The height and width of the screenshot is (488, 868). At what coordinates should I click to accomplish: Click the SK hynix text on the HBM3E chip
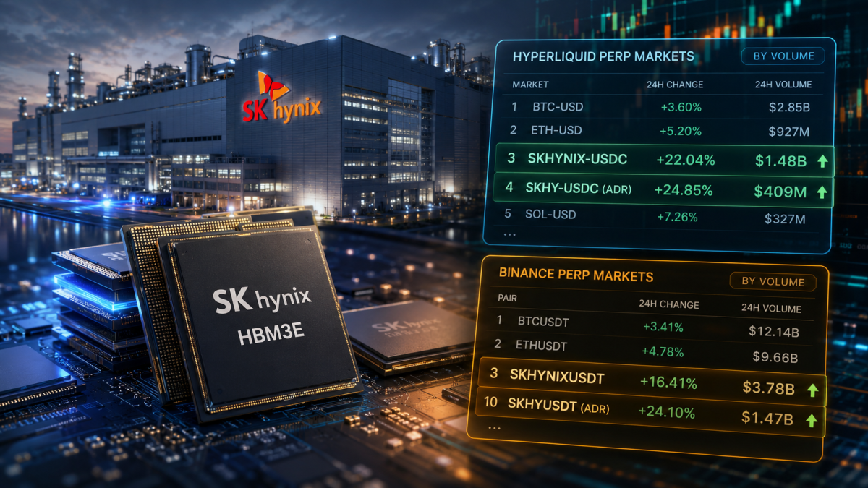point(261,299)
